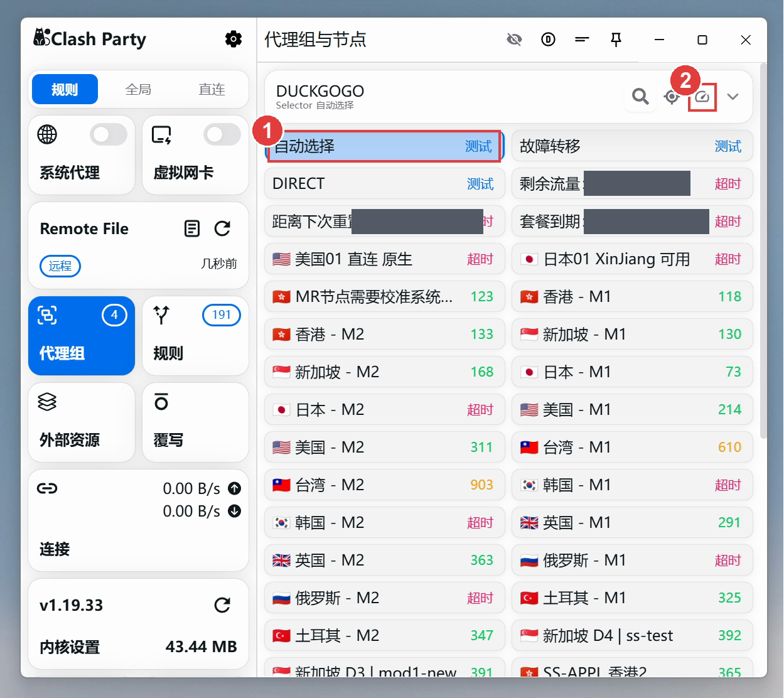
Task: Click the vertical scrollbar of node list
Action: (x=763, y=251)
